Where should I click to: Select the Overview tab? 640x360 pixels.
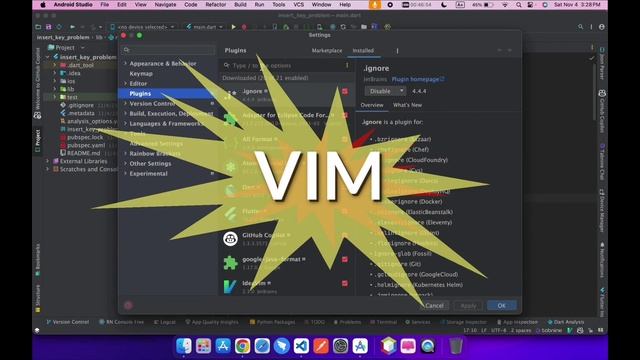point(372,105)
